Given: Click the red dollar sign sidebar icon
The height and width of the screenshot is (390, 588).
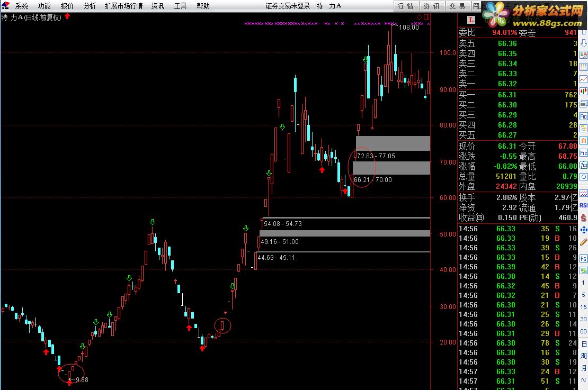Looking at the screenshot, I should point(584,217).
